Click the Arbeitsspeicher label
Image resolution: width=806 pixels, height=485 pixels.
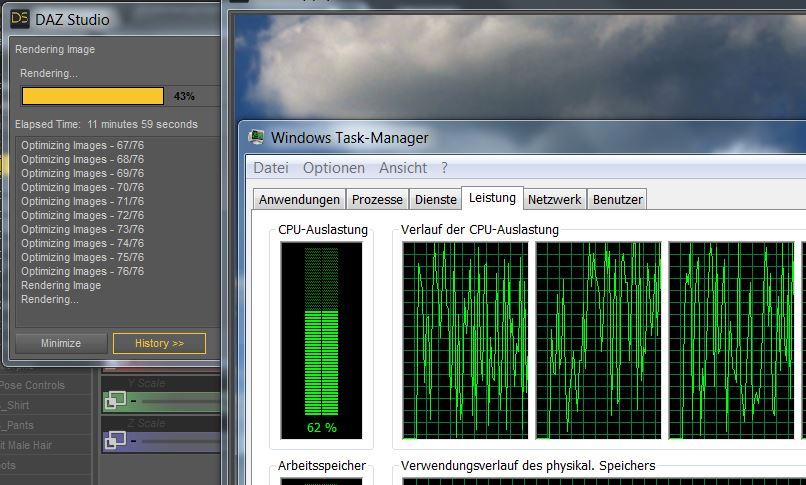[322, 465]
